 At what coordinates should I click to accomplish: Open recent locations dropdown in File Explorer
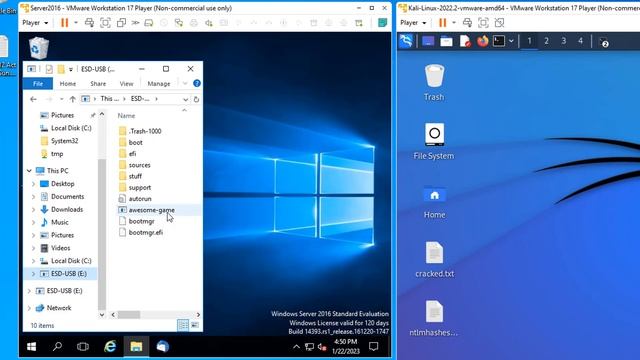(x=61, y=99)
